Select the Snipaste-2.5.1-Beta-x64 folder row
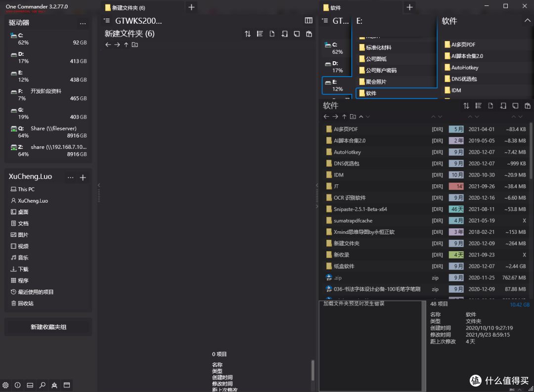The image size is (534, 392). [425, 209]
